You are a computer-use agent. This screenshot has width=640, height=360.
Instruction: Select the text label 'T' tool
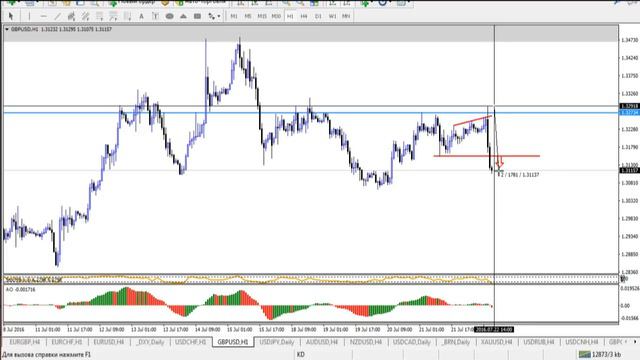(155, 16)
